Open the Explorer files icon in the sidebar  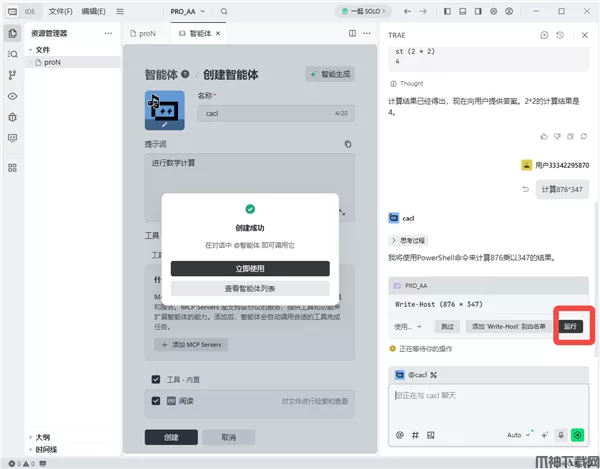(12, 33)
